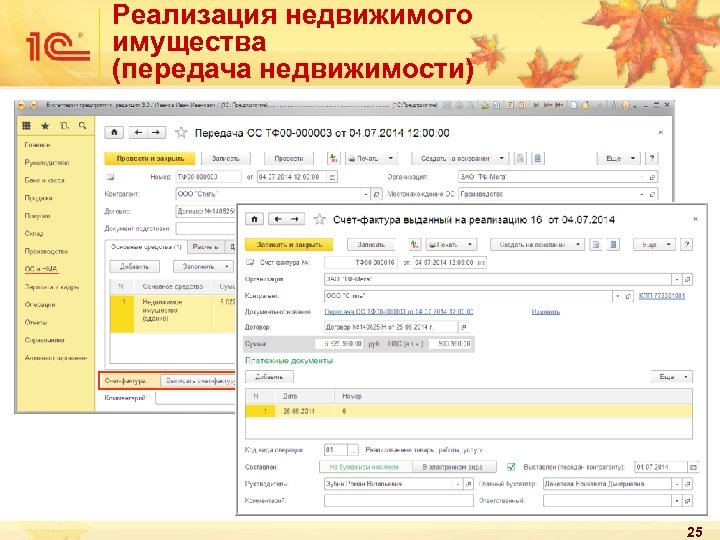Open Руководителю section in sidebar
The image size is (720, 540).
point(47,163)
